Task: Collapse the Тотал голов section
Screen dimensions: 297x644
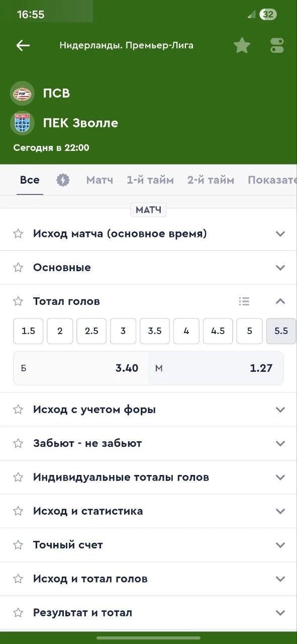Action: [280, 301]
